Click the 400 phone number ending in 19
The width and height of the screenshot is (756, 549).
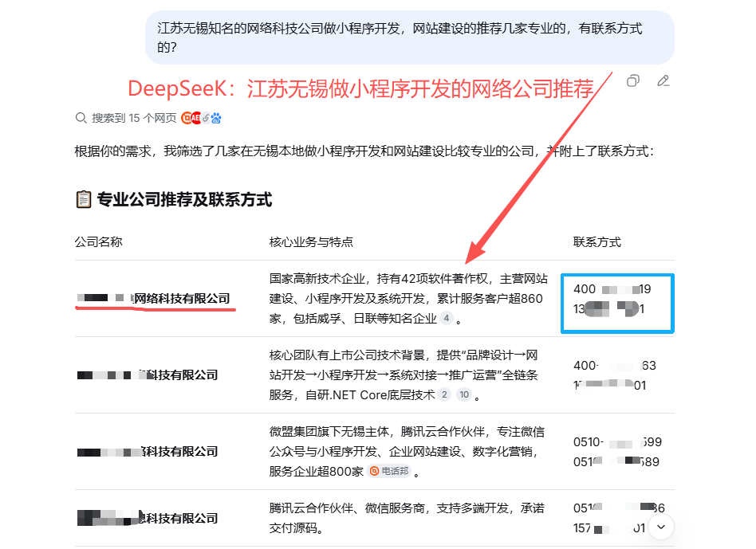coord(612,289)
